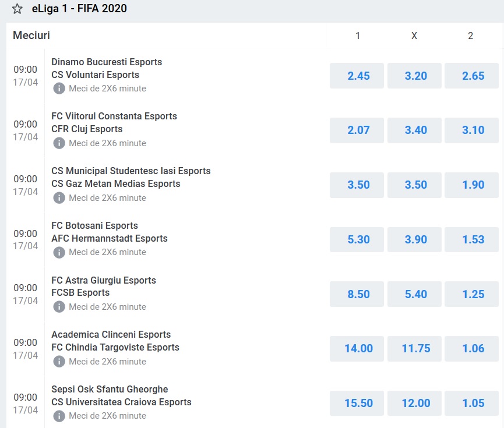Click info icon under CS Municipal Iasi match
The width and height of the screenshot is (504, 428).
pyautogui.click(x=59, y=198)
